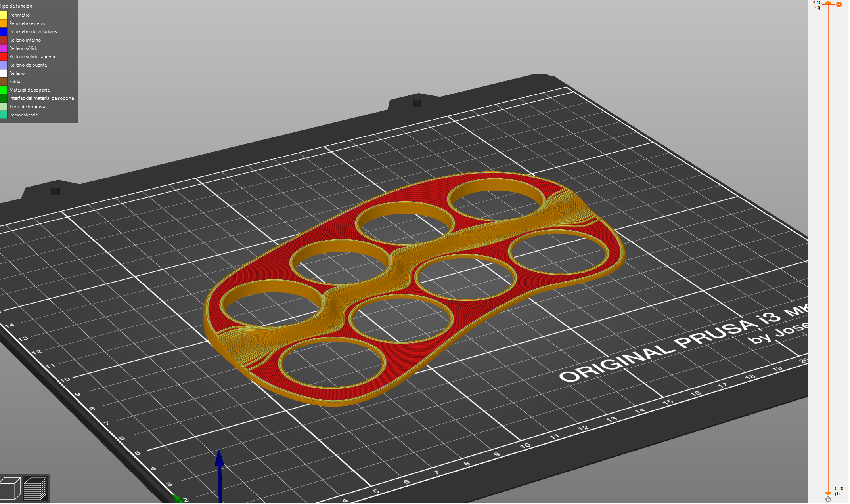Click the Perímetro legend entry
The height and width of the screenshot is (504, 850).
[x=20, y=15]
